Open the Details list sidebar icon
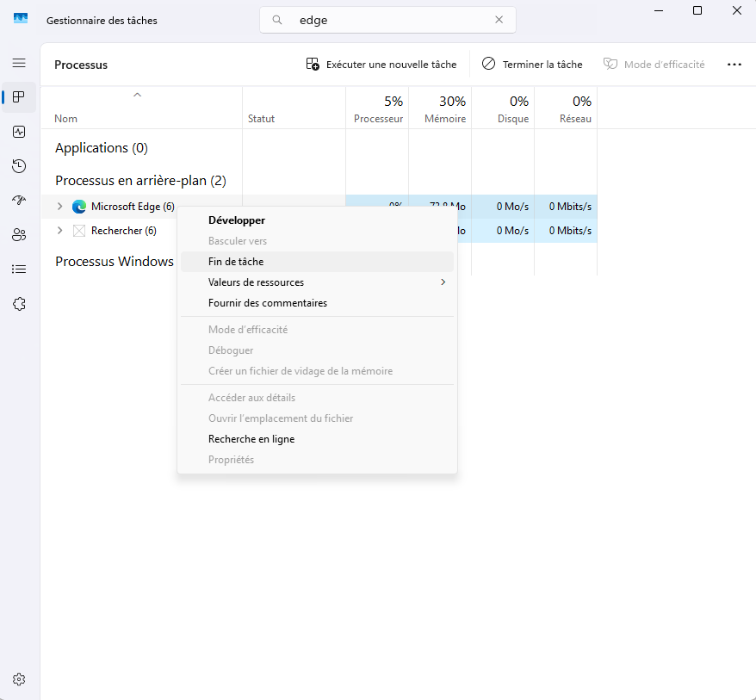 [x=19, y=269]
